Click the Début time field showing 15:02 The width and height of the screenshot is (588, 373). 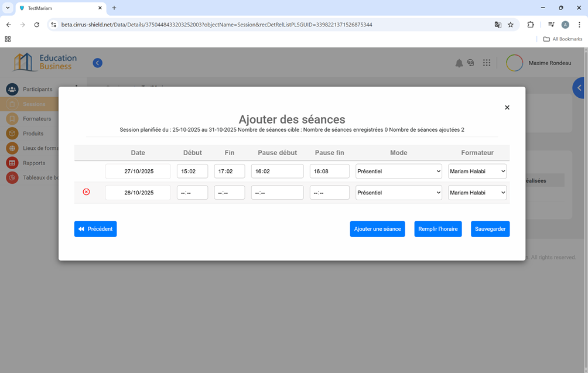(192, 171)
